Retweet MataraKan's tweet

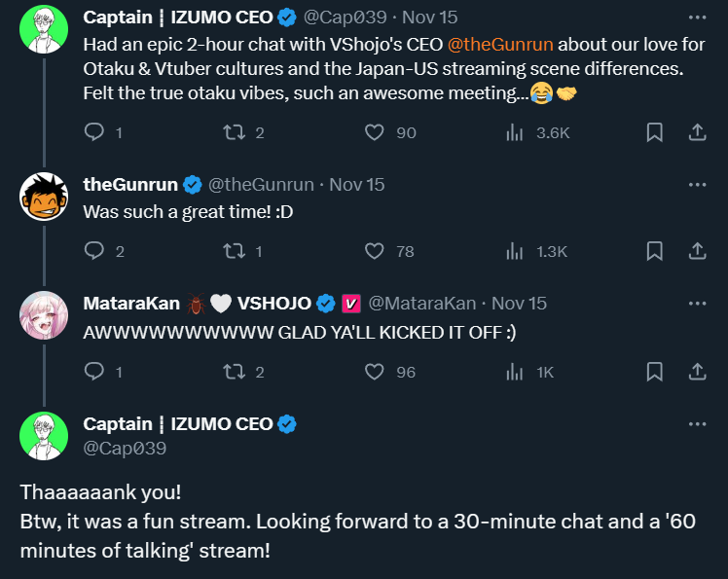pyautogui.click(x=234, y=371)
